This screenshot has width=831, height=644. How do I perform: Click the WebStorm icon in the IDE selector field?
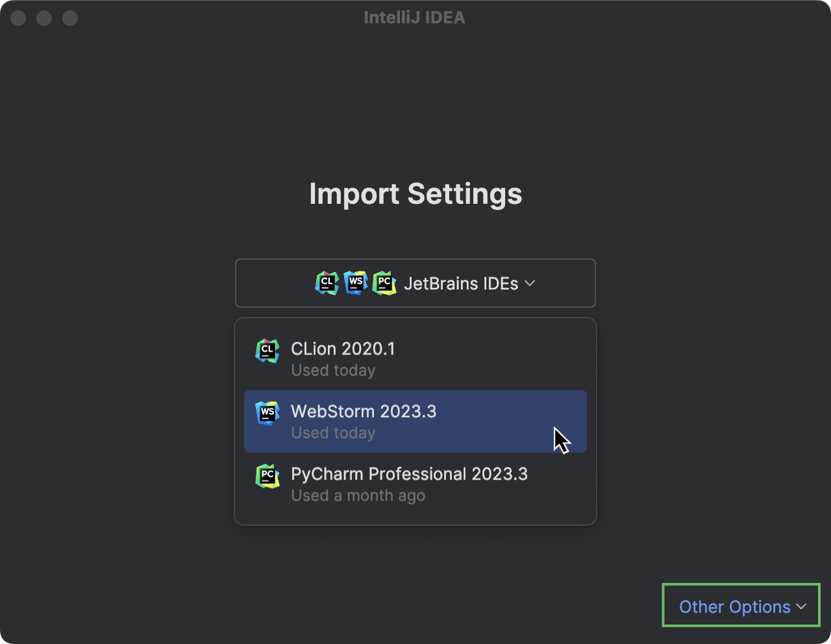[x=356, y=283]
